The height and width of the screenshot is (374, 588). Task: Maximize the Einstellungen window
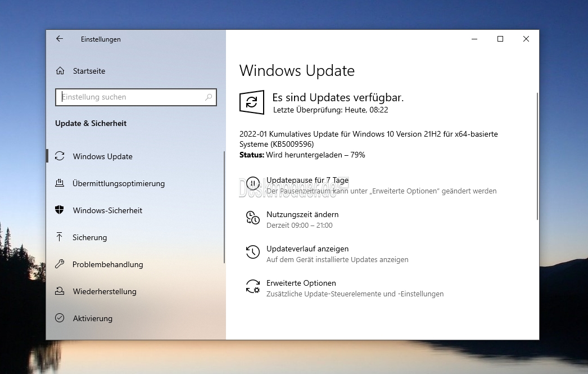(x=500, y=39)
